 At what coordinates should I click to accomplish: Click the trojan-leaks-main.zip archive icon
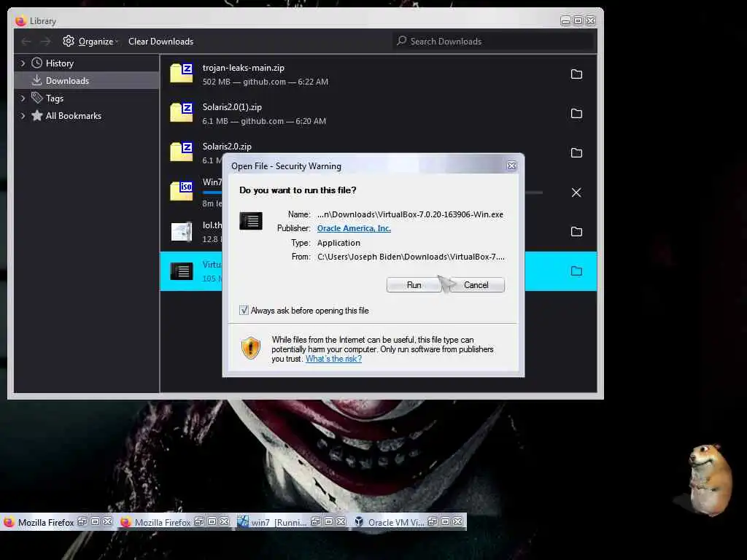point(182,73)
